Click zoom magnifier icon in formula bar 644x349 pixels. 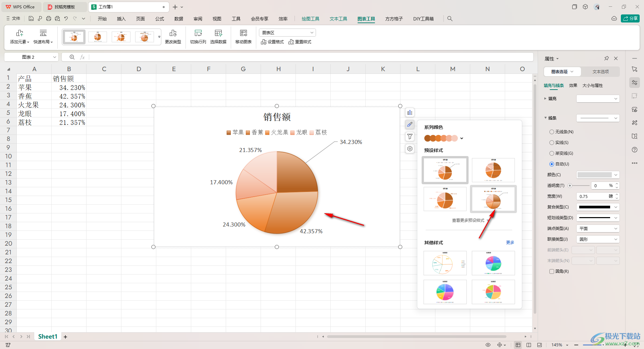tap(72, 57)
